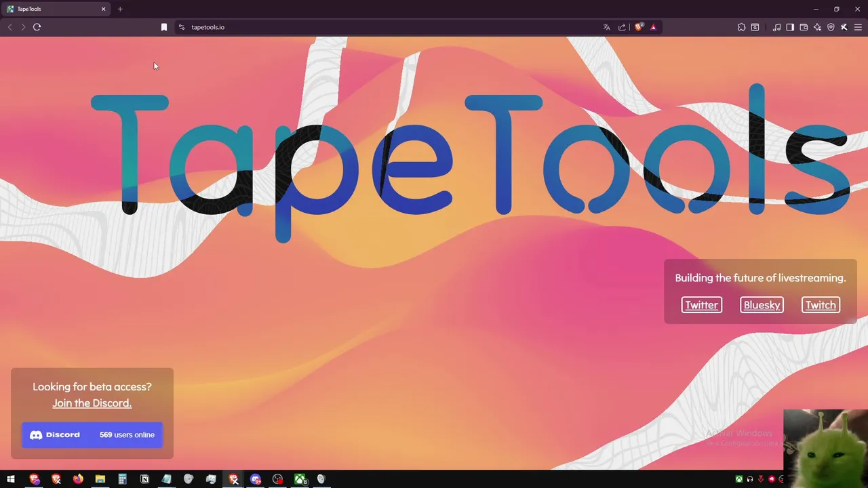
Task: Switch to the active Brave taskbar window
Action: pyautogui.click(x=233, y=479)
